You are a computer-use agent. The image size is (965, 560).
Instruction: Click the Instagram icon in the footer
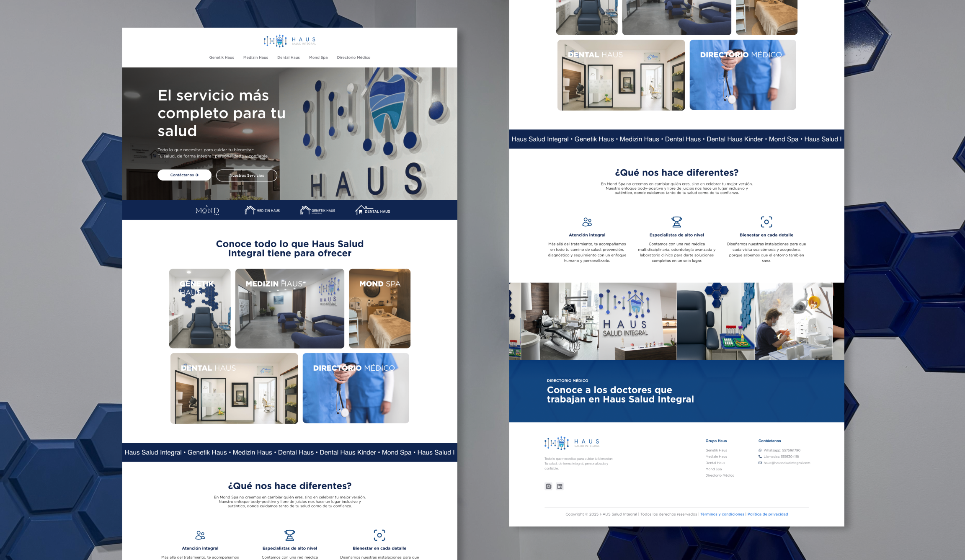[x=548, y=486]
